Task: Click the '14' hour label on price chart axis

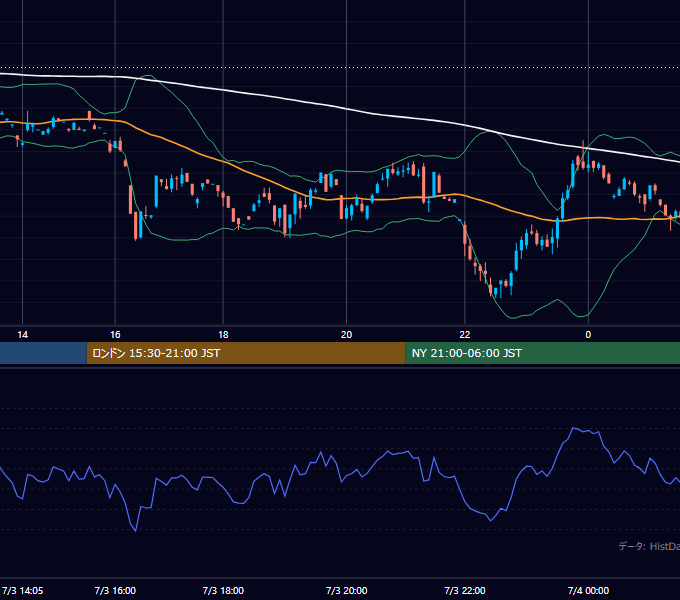Action: click(x=23, y=335)
